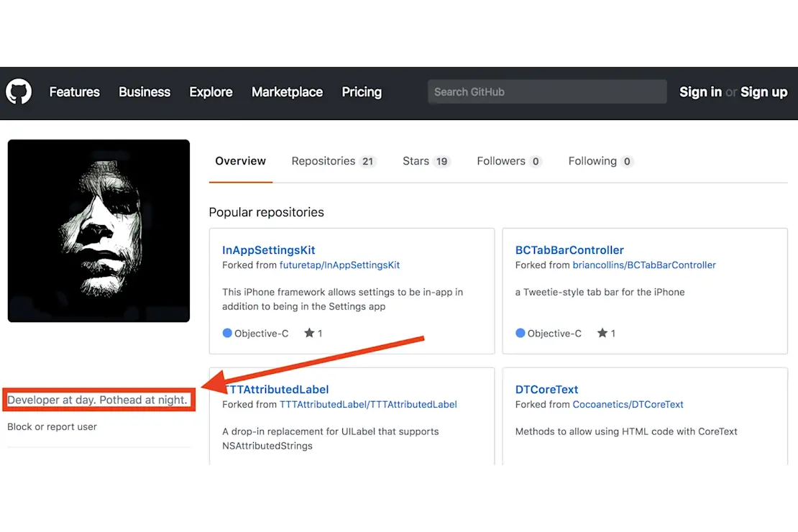Click the bio text 'Developer at day. Pothead at night.'
Screen dimensions: 798x532
[x=98, y=400]
